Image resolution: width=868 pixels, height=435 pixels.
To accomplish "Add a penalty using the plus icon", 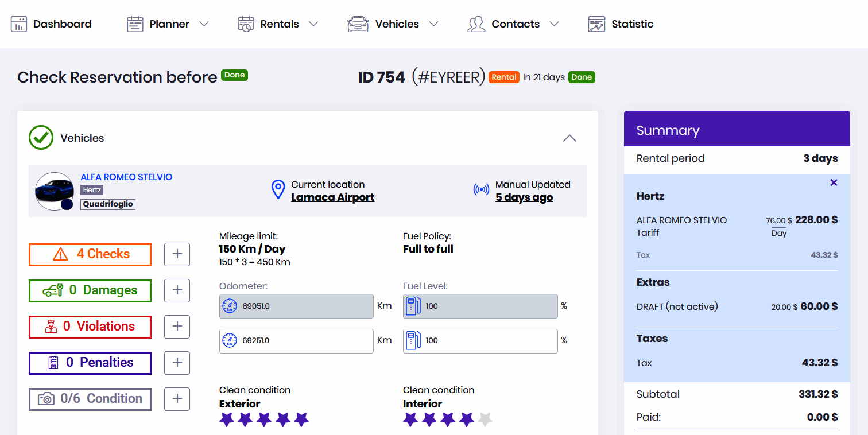I will [177, 363].
